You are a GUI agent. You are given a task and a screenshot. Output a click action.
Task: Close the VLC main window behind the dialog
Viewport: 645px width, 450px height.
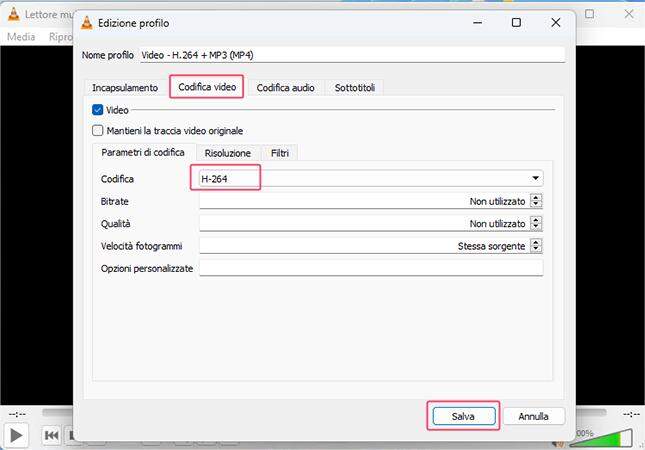[x=629, y=14]
